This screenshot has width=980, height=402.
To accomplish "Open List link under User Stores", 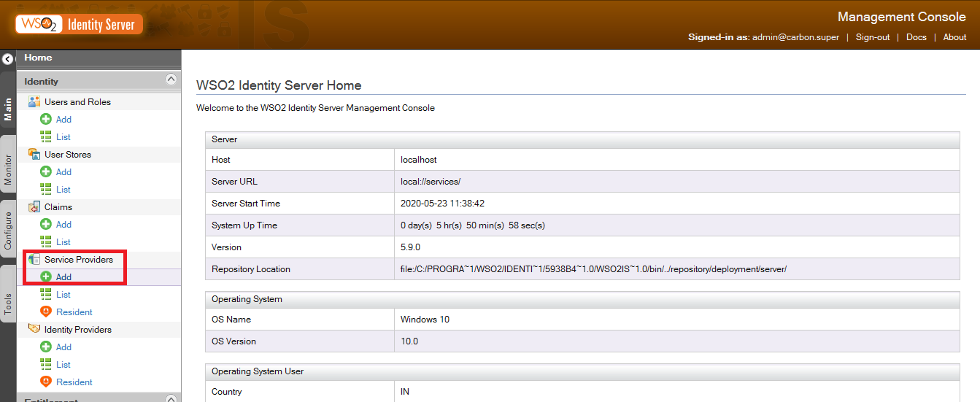I will 63,190.
